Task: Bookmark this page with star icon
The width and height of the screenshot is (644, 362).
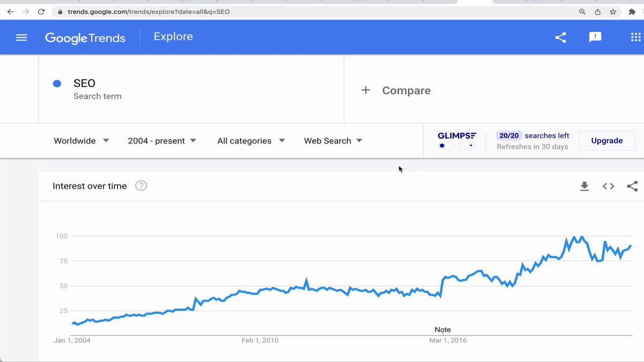Action: pyautogui.click(x=613, y=12)
